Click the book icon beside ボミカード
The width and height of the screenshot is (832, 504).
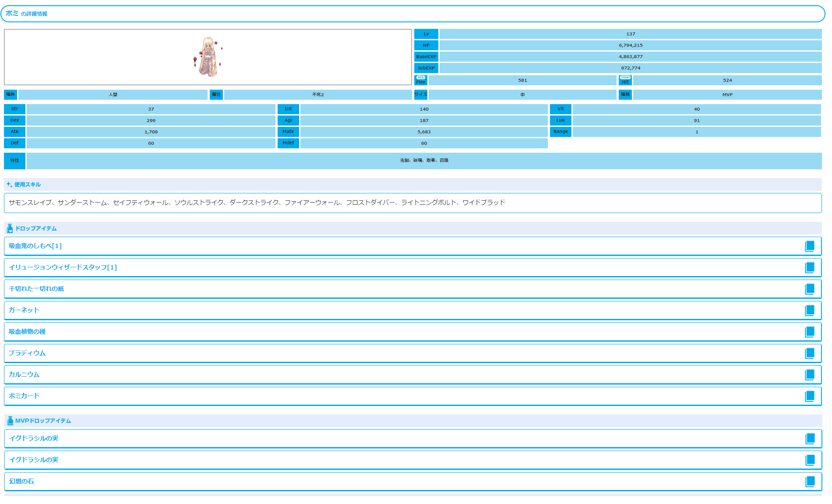[x=809, y=396]
